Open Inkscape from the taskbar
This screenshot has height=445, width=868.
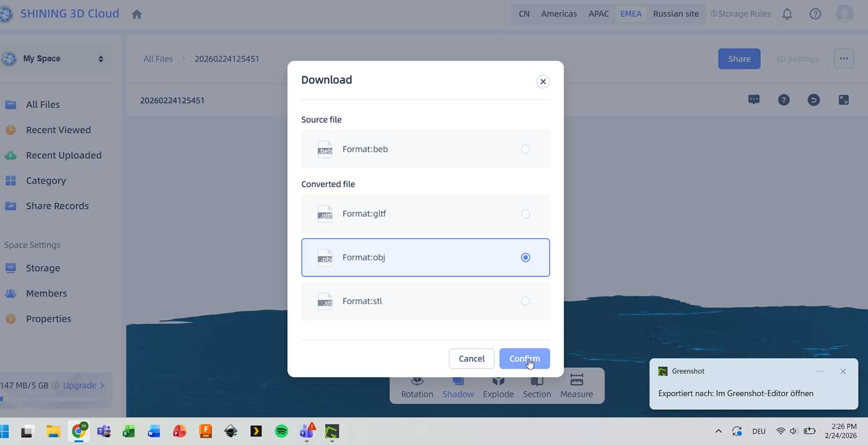point(231,431)
